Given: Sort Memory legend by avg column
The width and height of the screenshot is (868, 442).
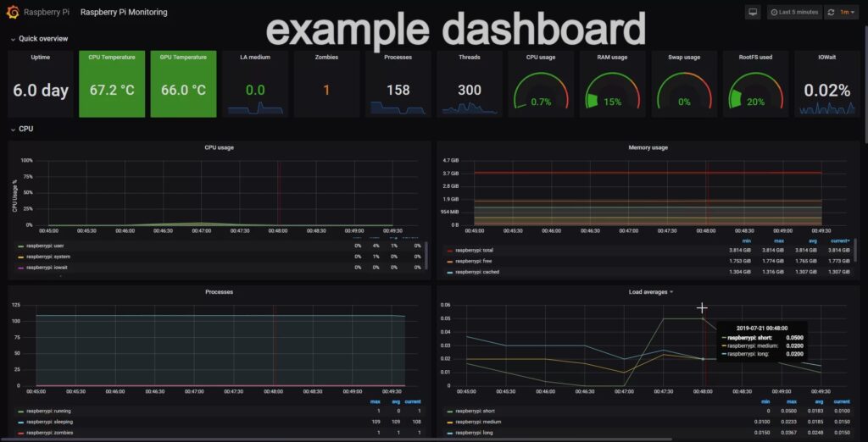Looking at the screenshot, I should click(x=813, y=240).
